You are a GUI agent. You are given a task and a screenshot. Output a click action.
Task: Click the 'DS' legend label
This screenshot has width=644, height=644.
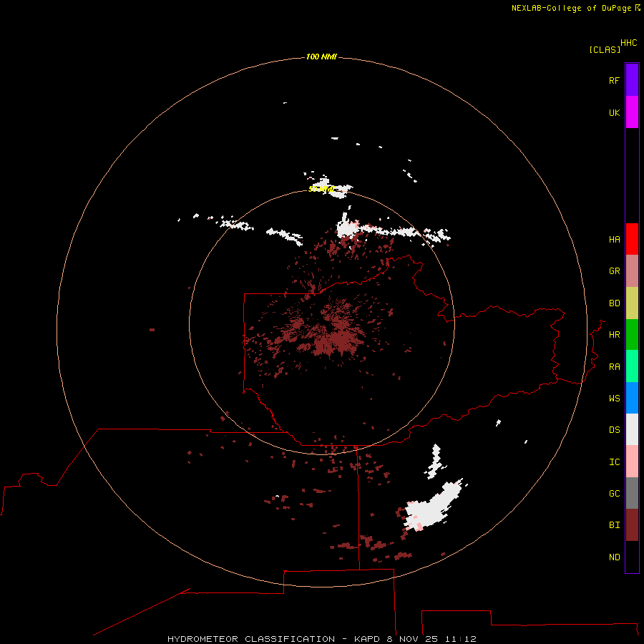(x=614, y=430)
